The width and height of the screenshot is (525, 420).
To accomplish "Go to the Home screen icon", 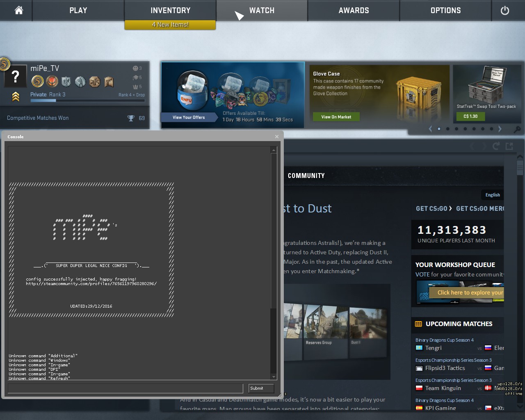I will pos(19,10).
